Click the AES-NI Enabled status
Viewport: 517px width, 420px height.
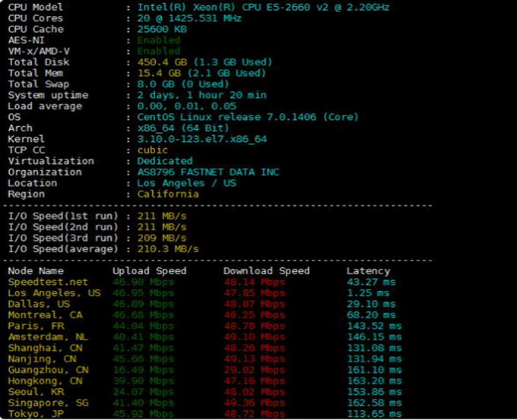[x=159, y=40]
